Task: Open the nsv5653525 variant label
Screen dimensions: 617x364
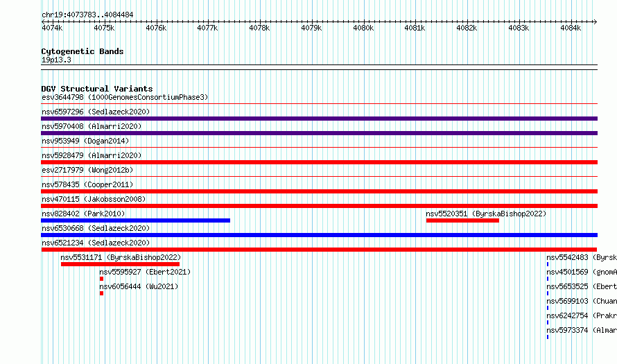Action: click(582, 286)
